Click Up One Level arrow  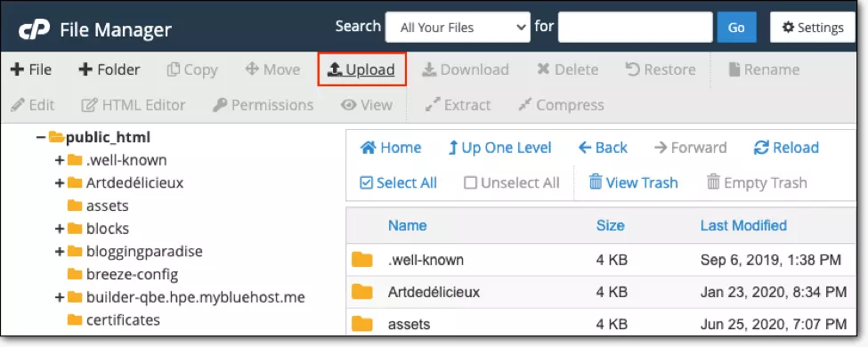point(453,148)
